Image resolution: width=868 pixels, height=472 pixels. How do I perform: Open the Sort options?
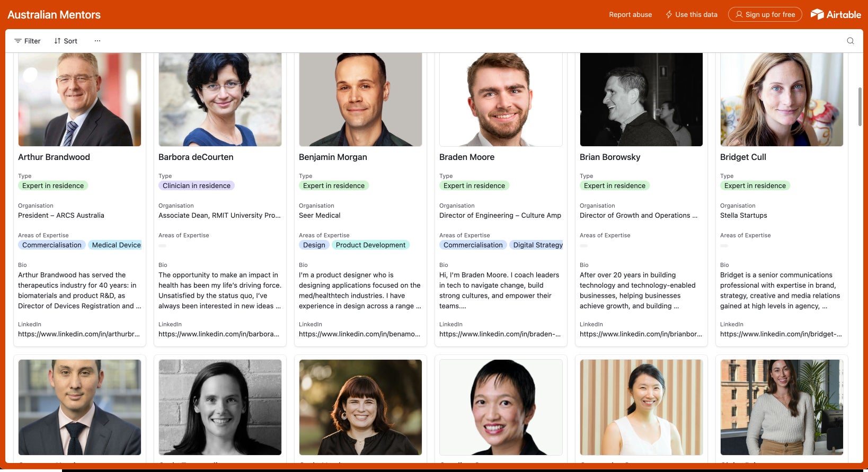point(66,41)
